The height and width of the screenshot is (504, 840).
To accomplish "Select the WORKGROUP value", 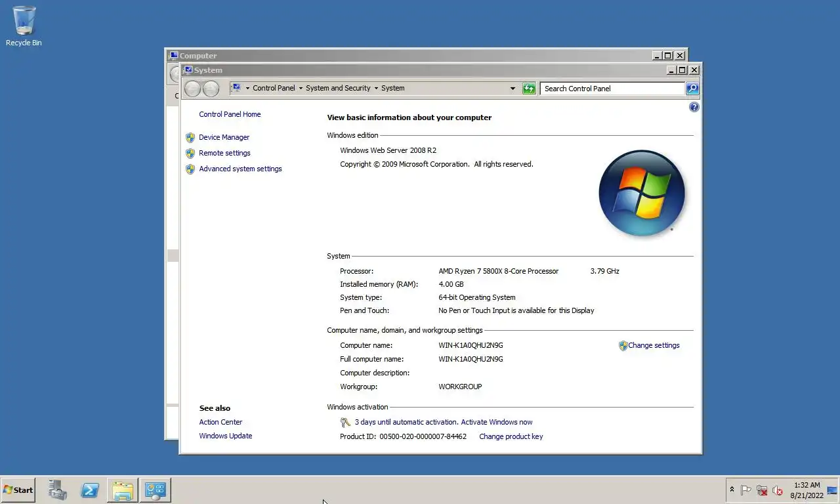I will click(x=460, y=387).
